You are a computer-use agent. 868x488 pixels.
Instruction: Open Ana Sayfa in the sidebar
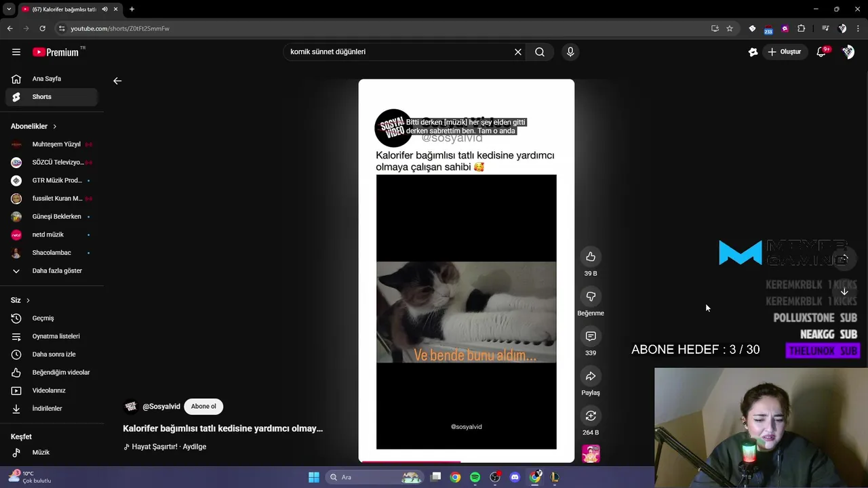pyautogui.click(x=52, y=79)
